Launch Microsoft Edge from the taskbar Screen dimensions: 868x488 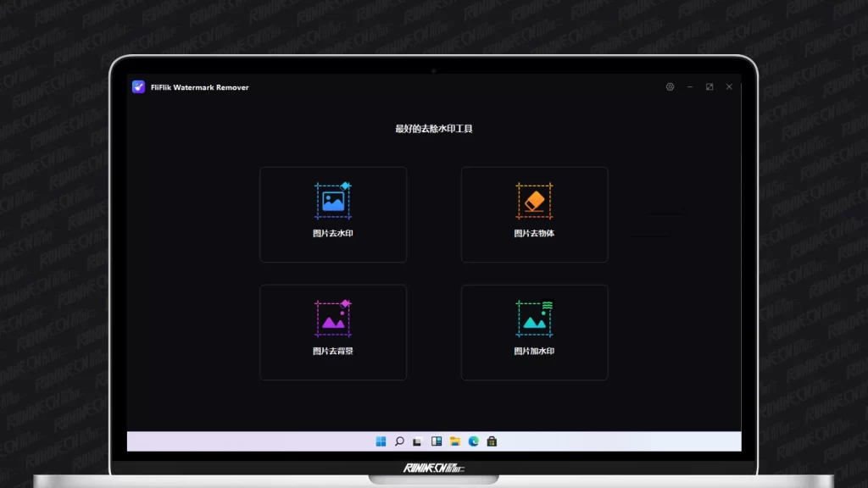[474, 441]
